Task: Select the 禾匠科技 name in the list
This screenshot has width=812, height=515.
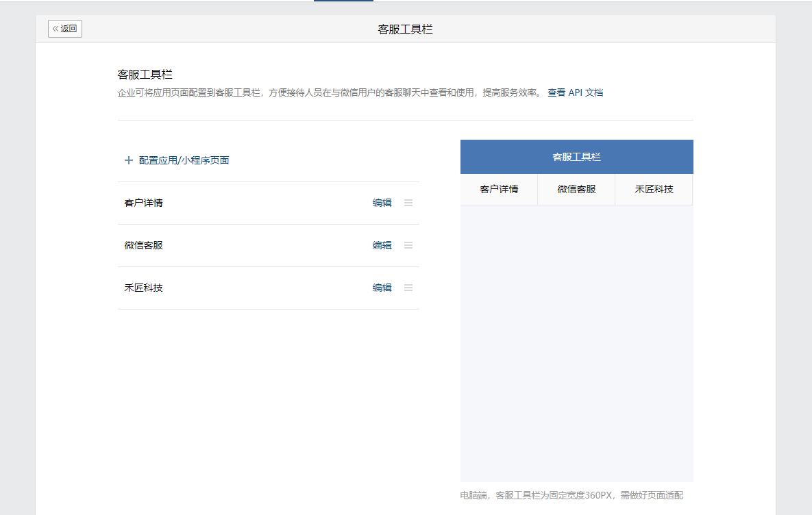Action: 144,288
